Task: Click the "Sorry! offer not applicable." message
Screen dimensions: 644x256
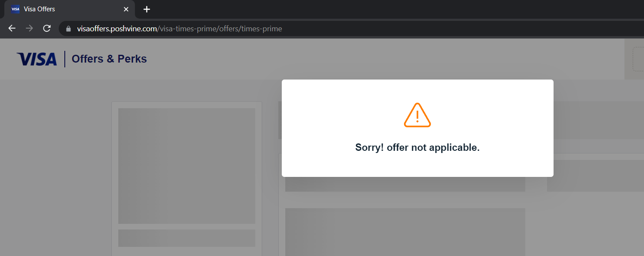Action: coord(417,147)
